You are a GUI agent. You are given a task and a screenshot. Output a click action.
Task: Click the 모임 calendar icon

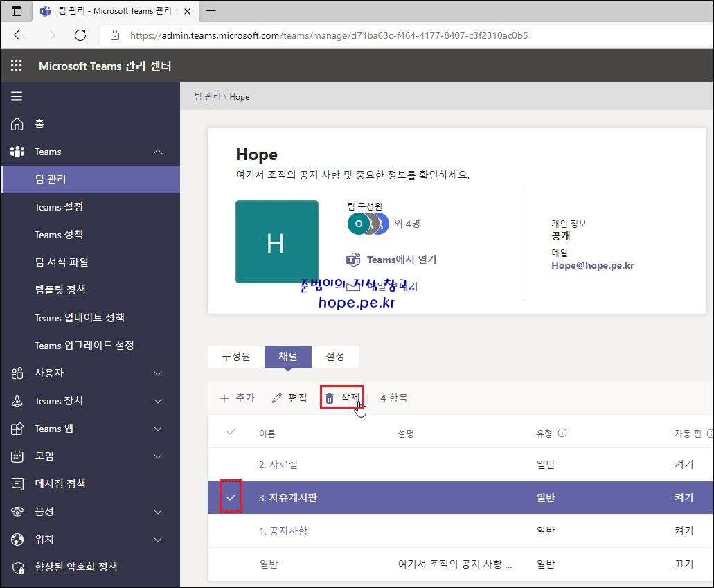[x=17, y=456]
